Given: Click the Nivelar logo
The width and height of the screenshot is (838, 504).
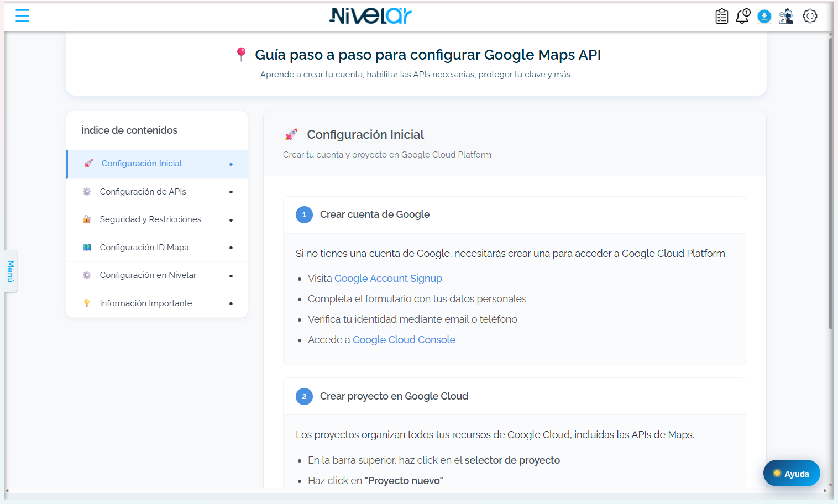Looking at the screenshot, I should [x=370, y=16].
